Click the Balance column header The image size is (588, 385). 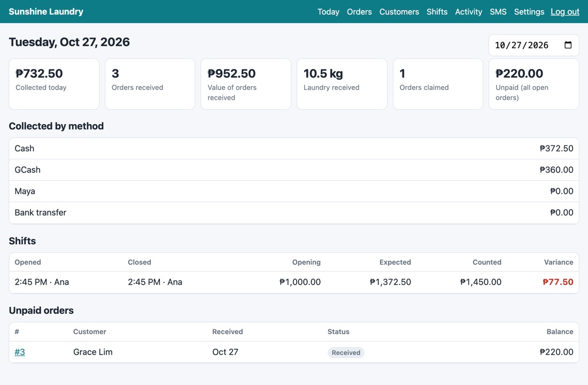pos(560,332)
